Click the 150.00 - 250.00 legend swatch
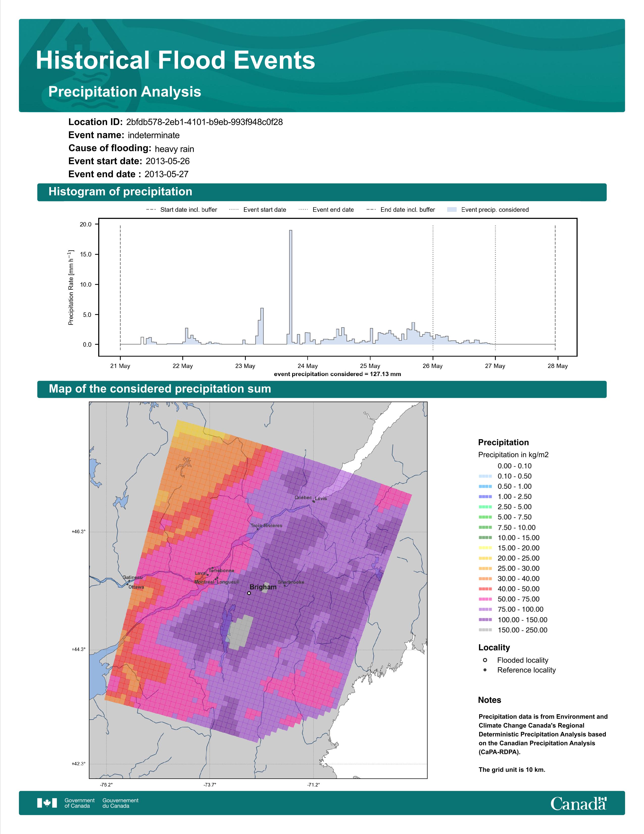The height and width of the screenshot is (834, 644). pos(485,630)
